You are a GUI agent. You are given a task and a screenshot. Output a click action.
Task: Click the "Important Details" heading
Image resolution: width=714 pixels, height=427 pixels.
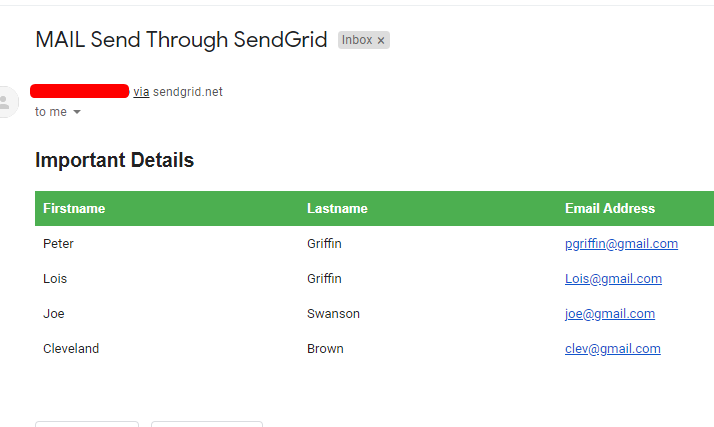(x=114, y=160)
